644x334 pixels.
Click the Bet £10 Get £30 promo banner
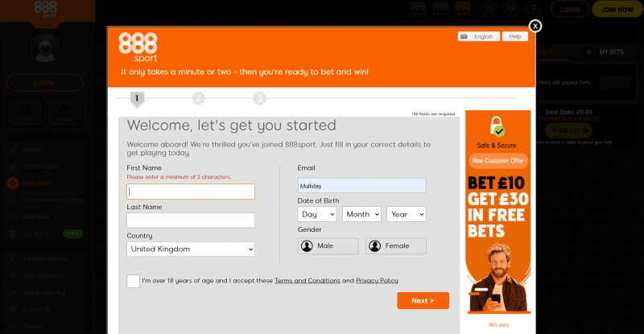coord(497,213)
